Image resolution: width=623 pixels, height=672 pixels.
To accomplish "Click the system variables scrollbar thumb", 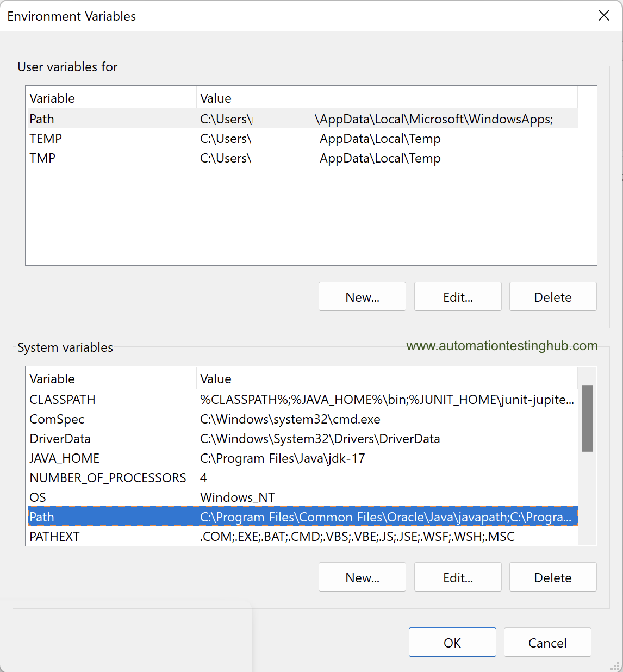I will coord(587,419).
